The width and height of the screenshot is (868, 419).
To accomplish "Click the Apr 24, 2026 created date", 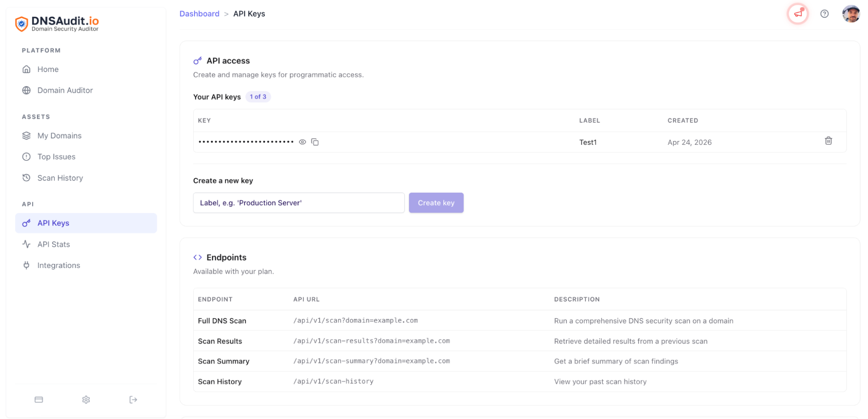I will (690, 142).
